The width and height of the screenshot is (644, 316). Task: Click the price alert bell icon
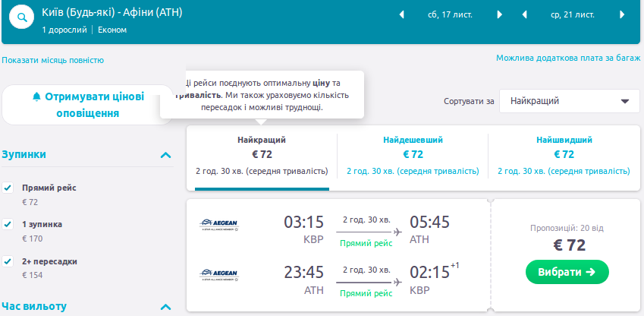pyautogui.click(x=36, y=97)
